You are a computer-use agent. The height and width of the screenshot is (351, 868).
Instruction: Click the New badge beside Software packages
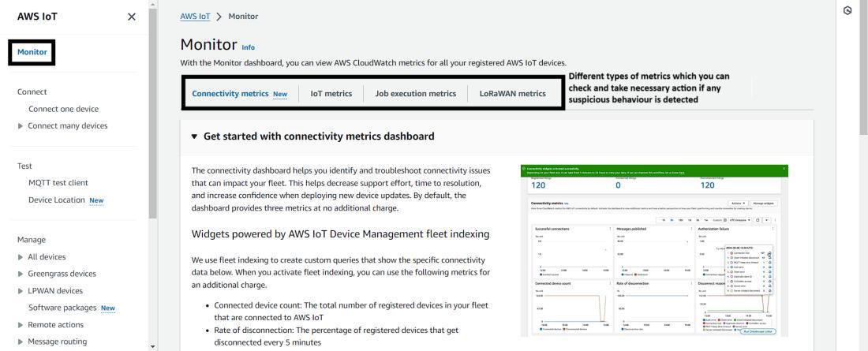(108, 308)
